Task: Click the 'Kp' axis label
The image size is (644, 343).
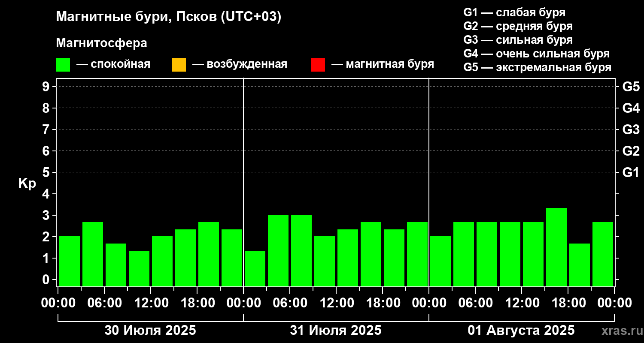Action: tap(27, 184)
